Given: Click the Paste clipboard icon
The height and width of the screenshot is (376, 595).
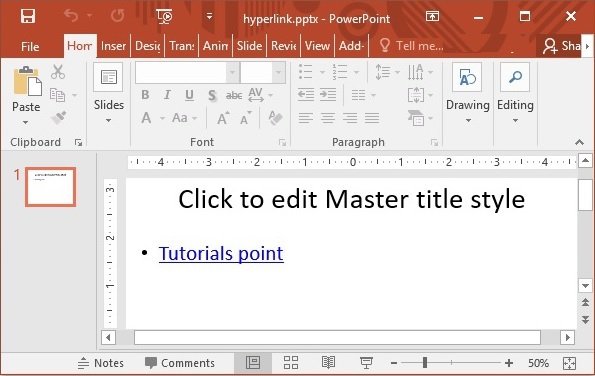Looking at the screenshot, I should point(27,81).
